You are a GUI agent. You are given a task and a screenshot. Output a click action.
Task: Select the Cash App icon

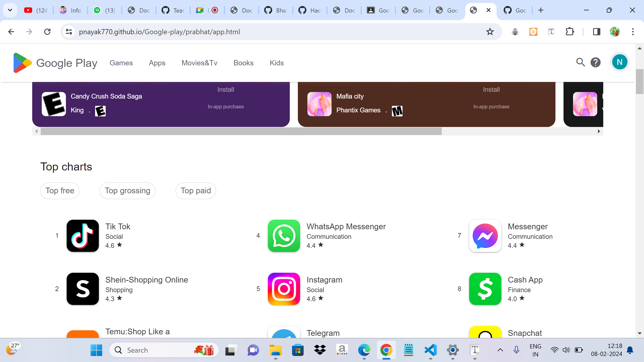[x=485, y=289]
